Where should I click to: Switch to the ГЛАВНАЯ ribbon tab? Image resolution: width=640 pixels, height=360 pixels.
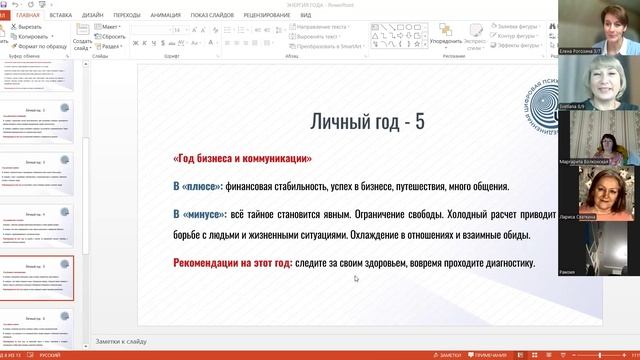28,15
